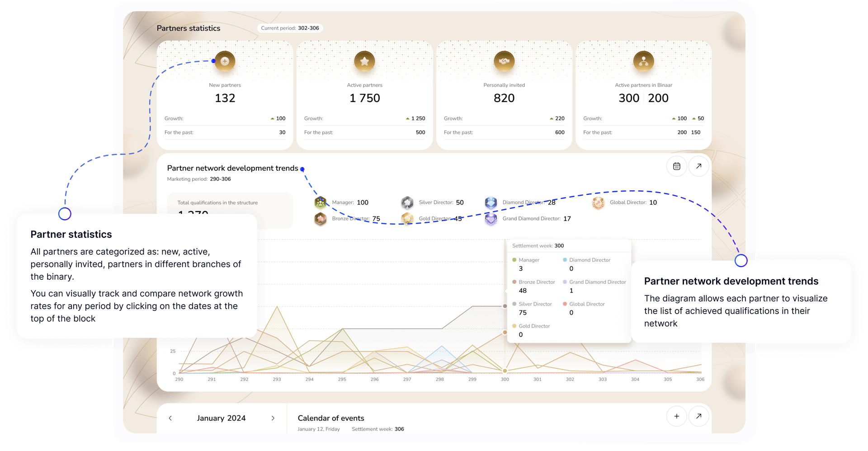
Task: Click the Silver Director data point at week 300
Action: coord(505,306)
